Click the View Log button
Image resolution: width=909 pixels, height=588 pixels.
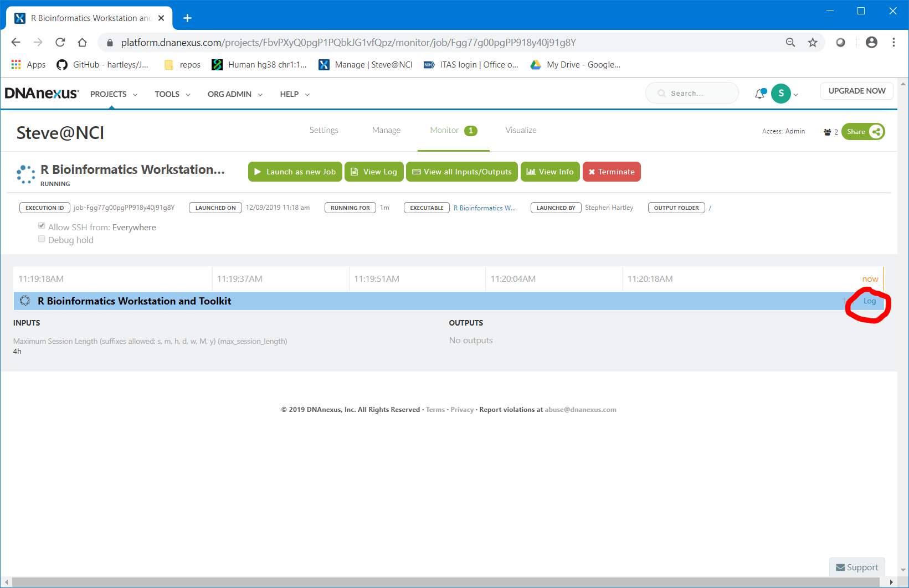coord(374,172)
